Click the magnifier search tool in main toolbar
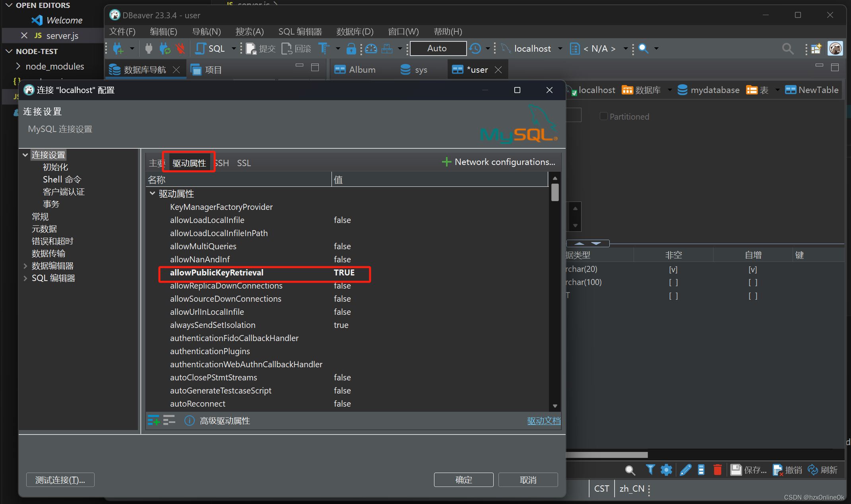Viewport: 851px width, 504px height. click(x=644, y=48)
